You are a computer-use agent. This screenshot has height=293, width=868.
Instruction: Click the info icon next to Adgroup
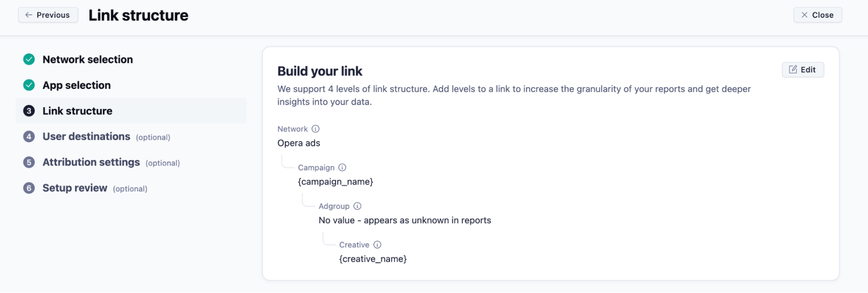[357, 206]
